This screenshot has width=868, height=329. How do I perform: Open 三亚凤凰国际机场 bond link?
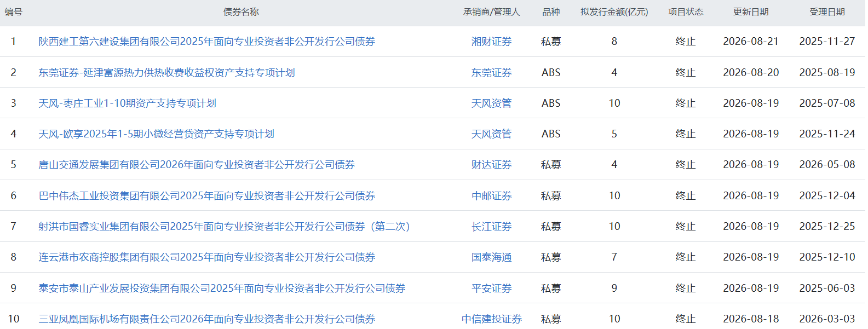point(206,319)
